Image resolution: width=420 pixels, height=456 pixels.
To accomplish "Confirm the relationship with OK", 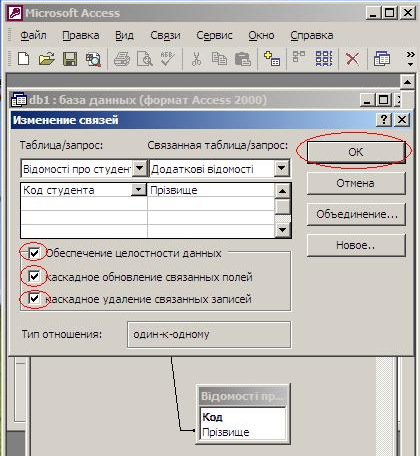I will [356, 152].
